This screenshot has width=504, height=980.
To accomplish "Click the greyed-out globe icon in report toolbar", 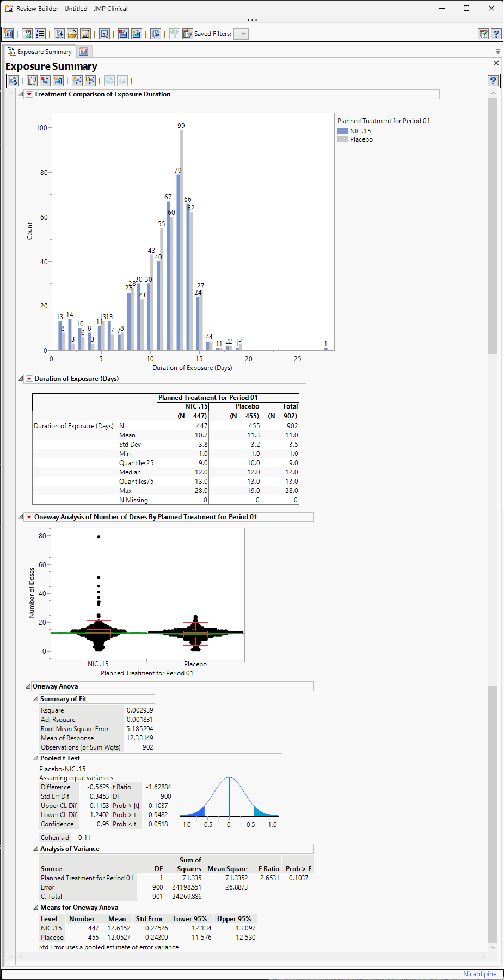I will pos(109,81).
